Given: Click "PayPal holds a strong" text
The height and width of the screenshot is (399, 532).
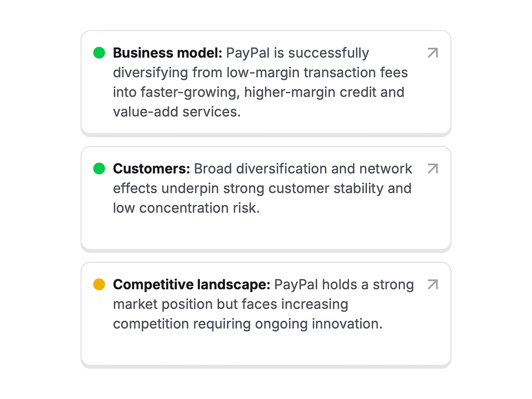Looking at the screenshot, I should pyautogui.click(x=344, y=284).
